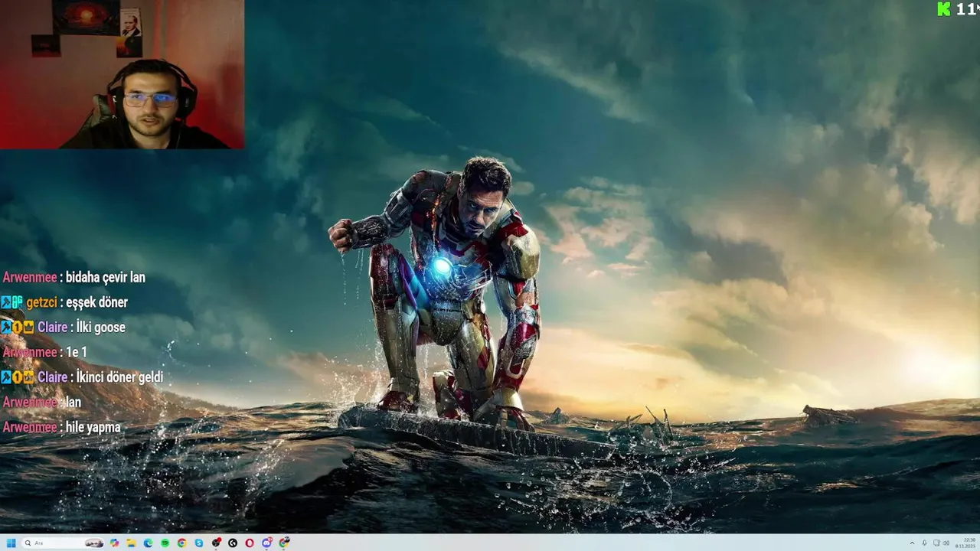Click Arwenmee's message "hile yapma"

[x=93, y=427]
